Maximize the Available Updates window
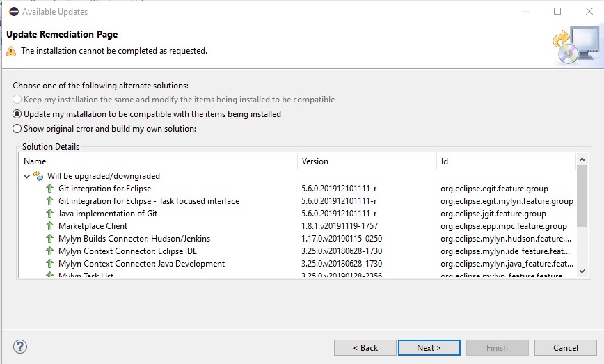Screen dimensions: 604x364 pos(557,11)
